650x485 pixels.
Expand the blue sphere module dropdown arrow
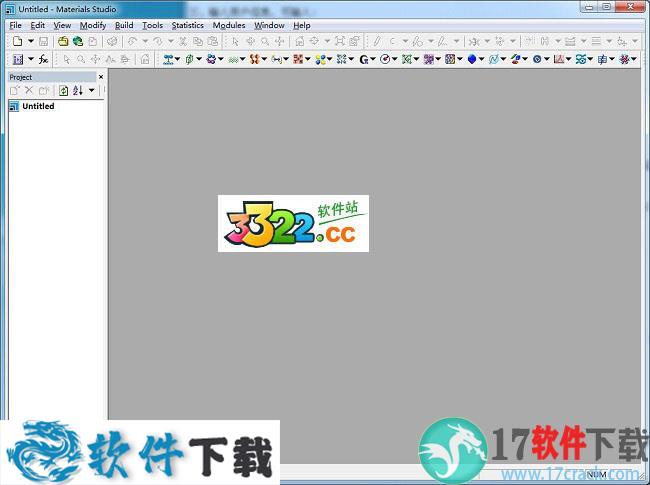(481, 59)
